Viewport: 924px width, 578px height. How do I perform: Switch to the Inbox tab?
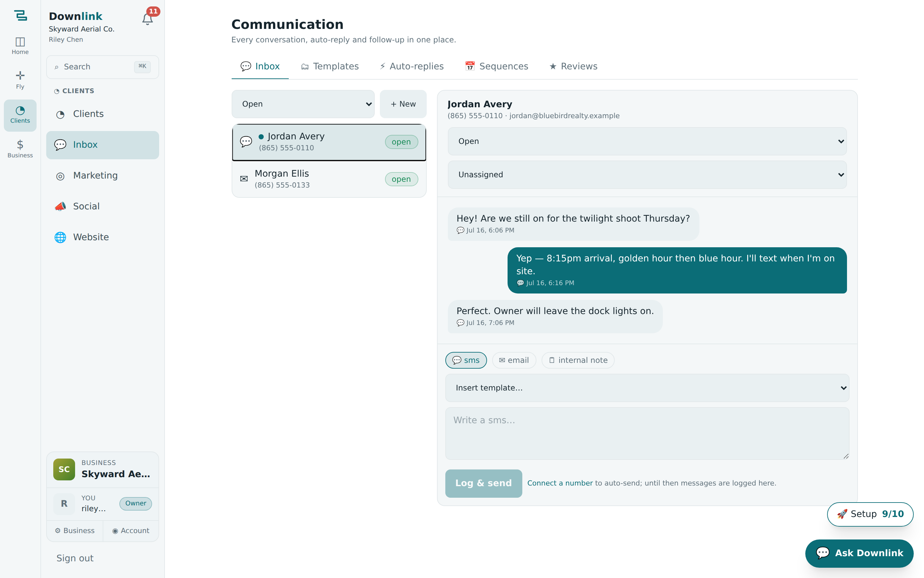[x=260, y=66]
